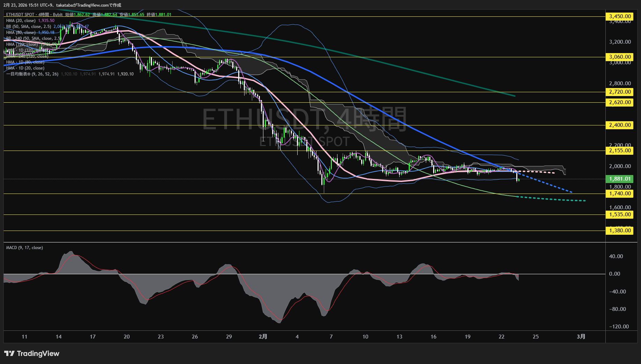Select the HMA · 1D (20, close) legend entry
The width and height of the screenshot is (641, 364).
[x=25, y=68]
